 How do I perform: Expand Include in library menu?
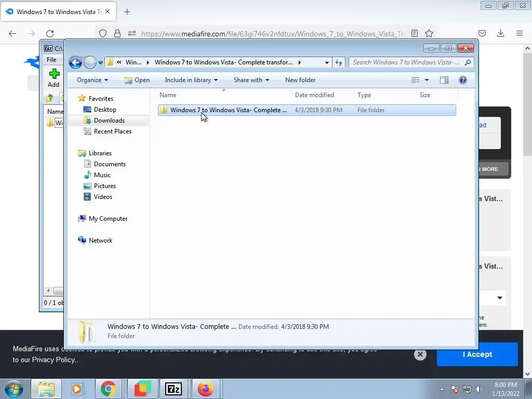[191, 80]
